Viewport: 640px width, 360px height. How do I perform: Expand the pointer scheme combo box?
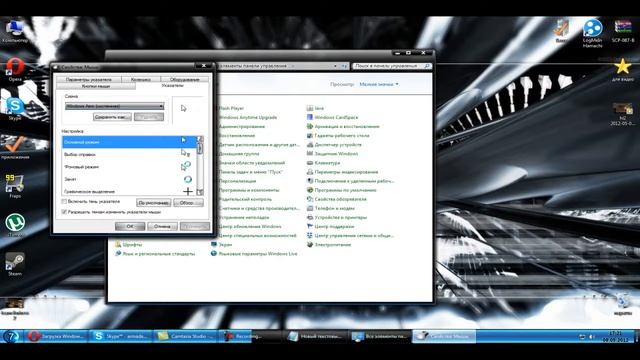pos(115,106)
